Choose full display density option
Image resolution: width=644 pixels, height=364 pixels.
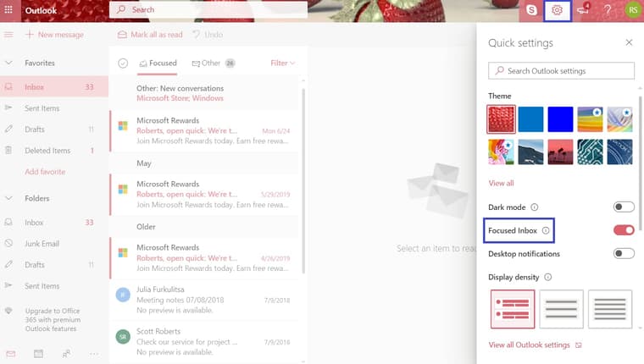[513, 309]
